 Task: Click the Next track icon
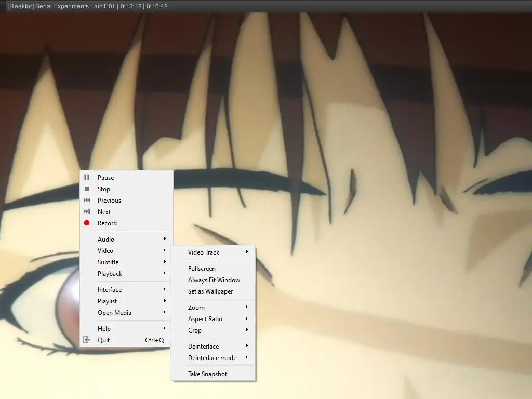click(x=87, y=211)
